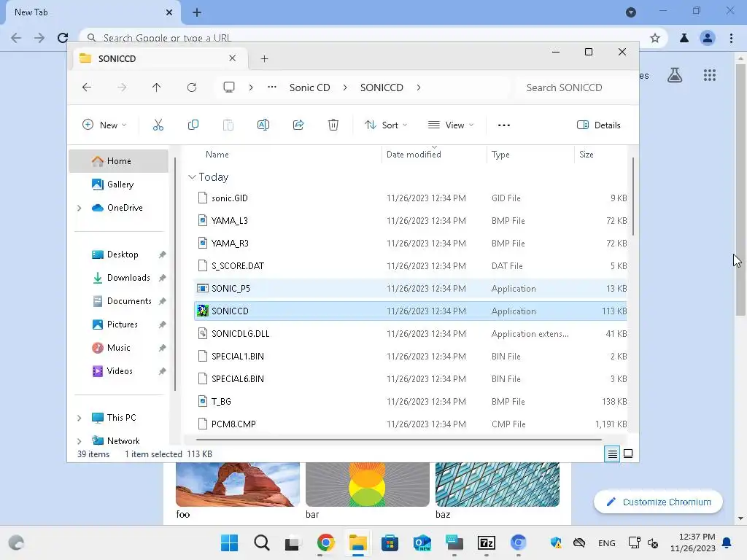This screenshot has height=560, width=747.
Task: Expand OneDrive in navigation pane
Action: (79, 208)
